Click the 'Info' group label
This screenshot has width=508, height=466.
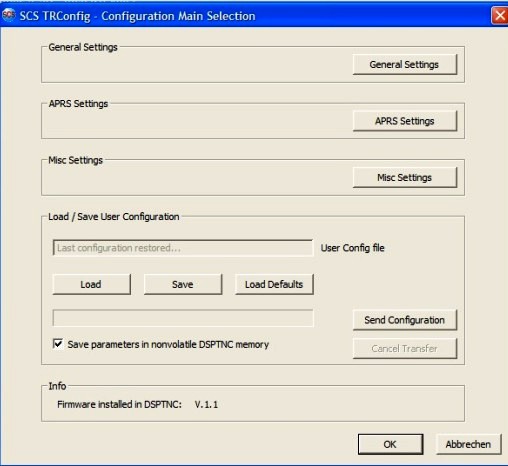(x=57, y=386)
